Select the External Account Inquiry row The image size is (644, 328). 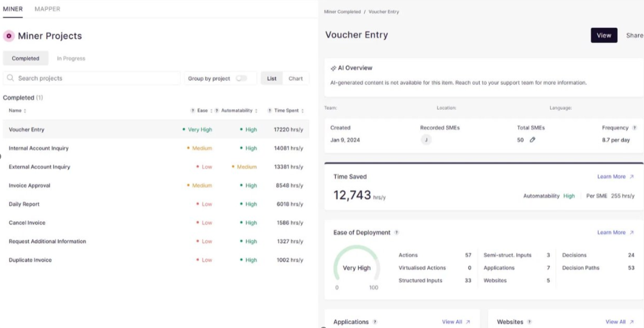tap(156, 167)
